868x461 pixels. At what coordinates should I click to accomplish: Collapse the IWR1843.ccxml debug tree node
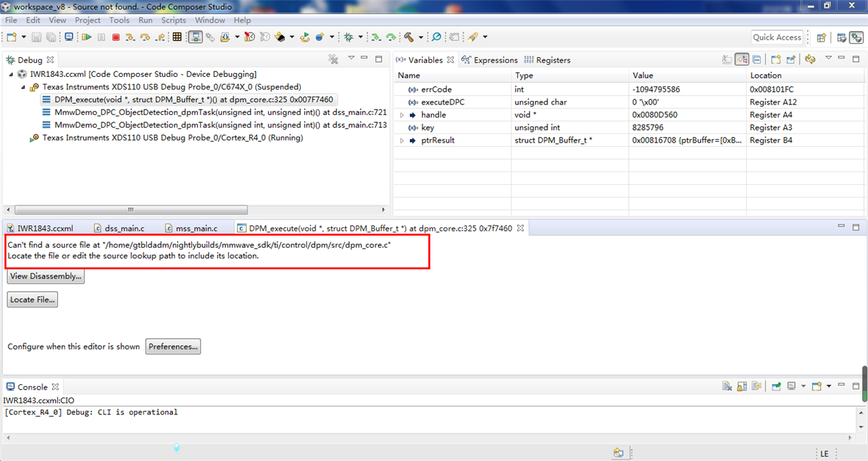pos(11,74)
